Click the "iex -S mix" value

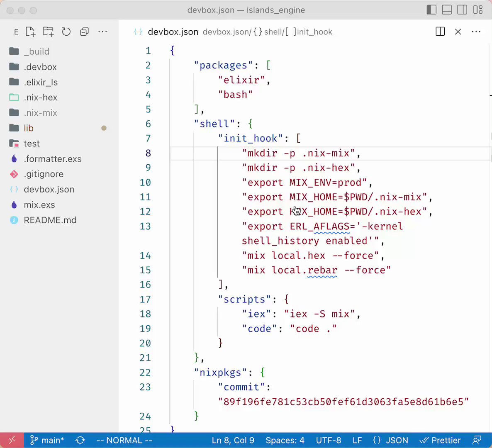pos(319,314)
